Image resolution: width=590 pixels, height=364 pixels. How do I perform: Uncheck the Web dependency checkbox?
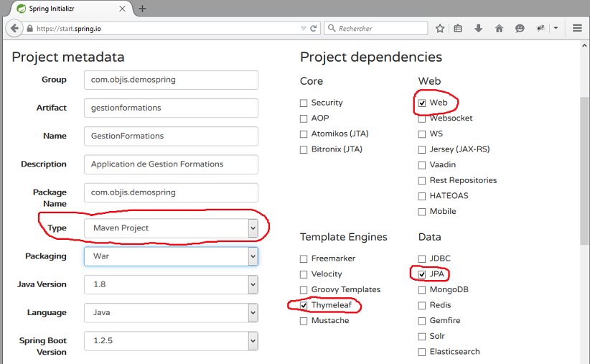[422, 103]
